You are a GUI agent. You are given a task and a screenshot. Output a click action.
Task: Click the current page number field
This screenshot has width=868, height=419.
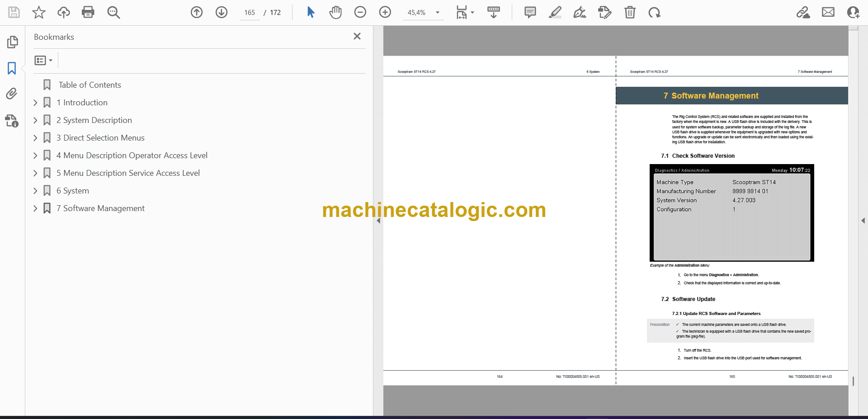click(250, 13)
